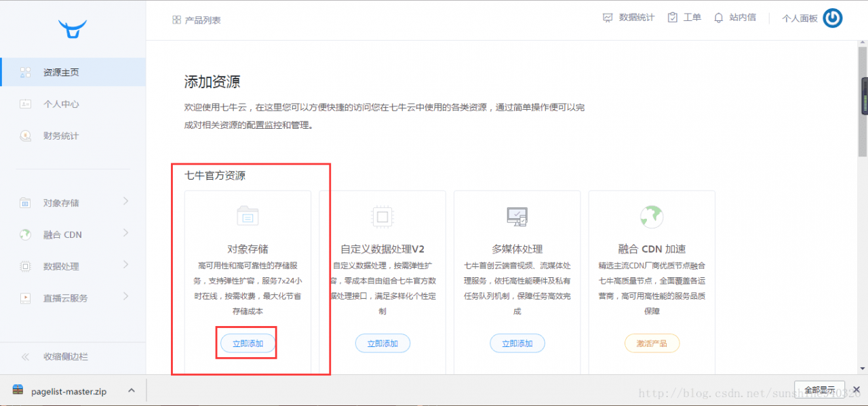
Task: Click the 自定义数据处理V2 chip icon
Action: (x=382, y=216)
